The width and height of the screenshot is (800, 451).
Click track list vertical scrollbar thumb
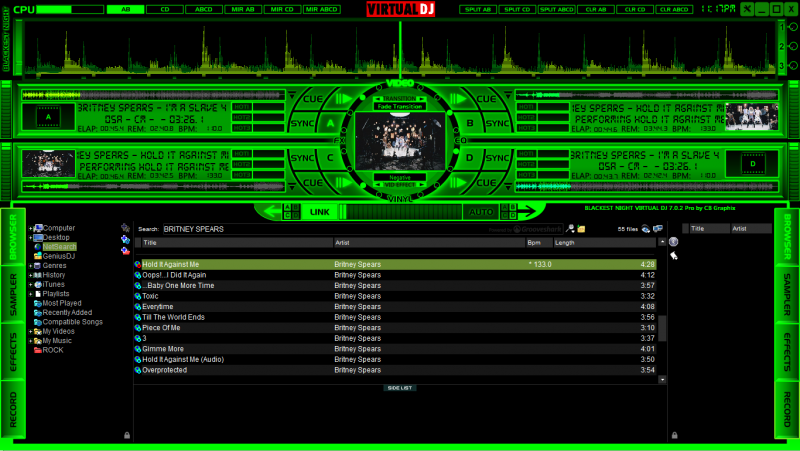click(x=662, y=328)
